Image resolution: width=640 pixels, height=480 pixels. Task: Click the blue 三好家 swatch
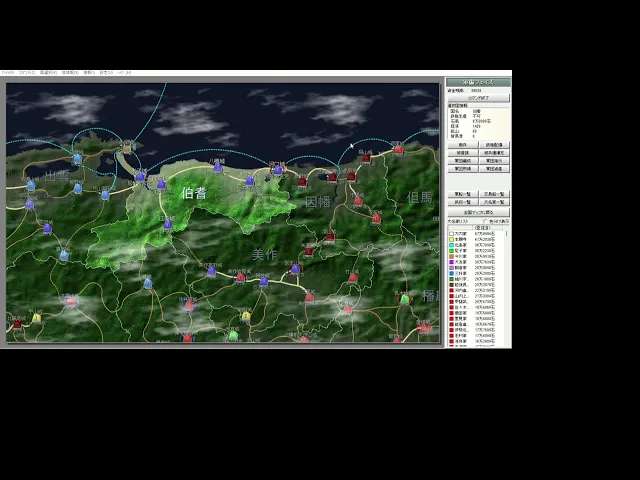(451, 273)
